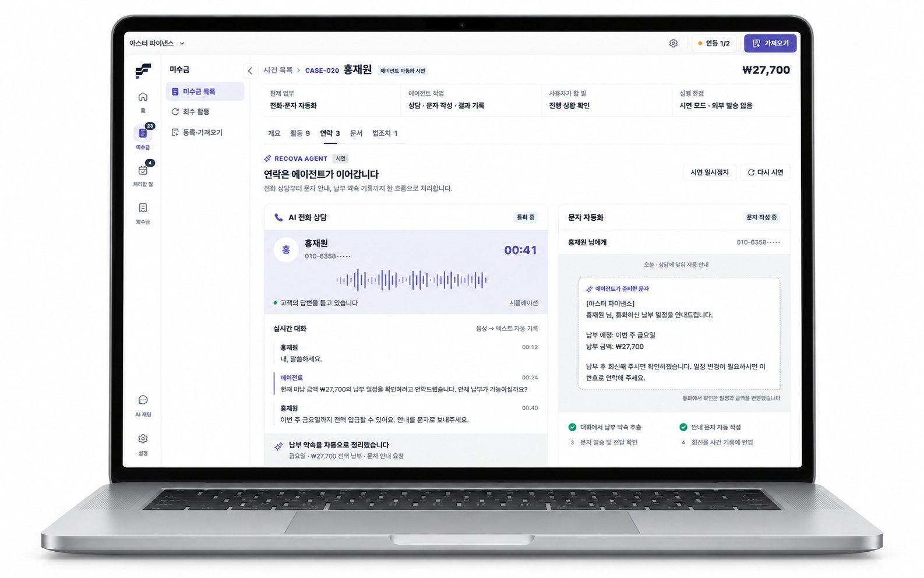
Task: Click the 에이전트 자동화 시연 badge
Action: click(403, 71)
